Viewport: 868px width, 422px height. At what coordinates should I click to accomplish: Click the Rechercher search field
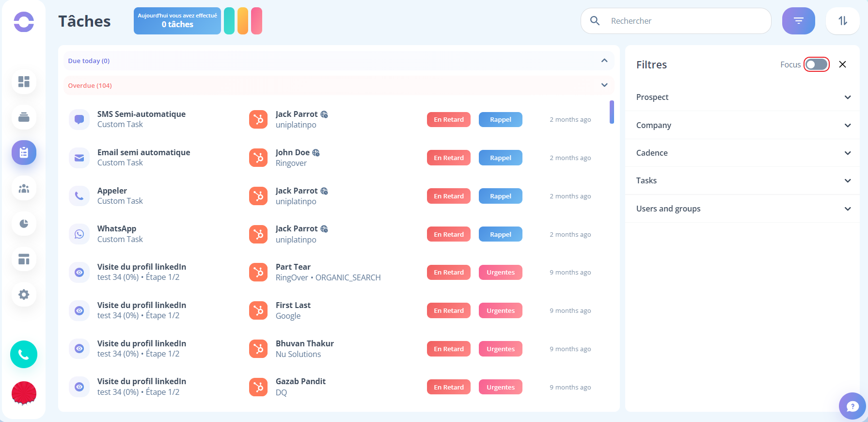(x=676, y=21)
